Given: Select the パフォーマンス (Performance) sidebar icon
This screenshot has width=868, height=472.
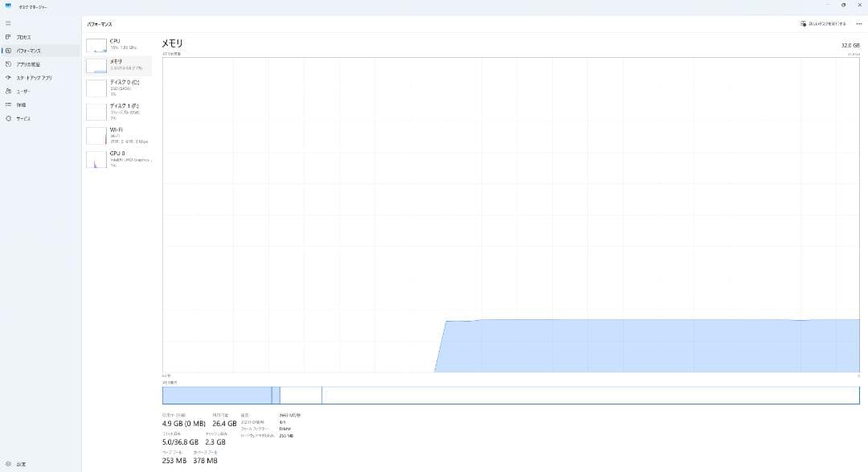Looking at the screenshot, I should pyautogui.click(x=8, y=51).
